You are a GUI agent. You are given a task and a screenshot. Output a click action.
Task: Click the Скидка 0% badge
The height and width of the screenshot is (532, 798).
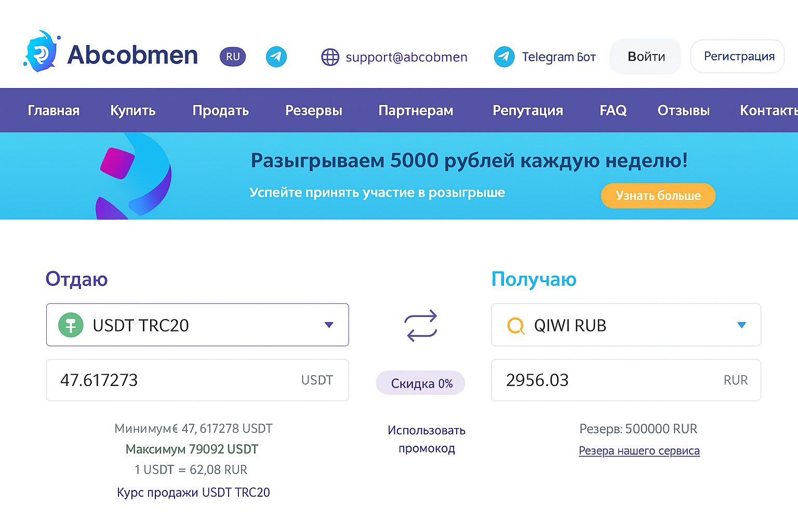(x=420, y=383)
